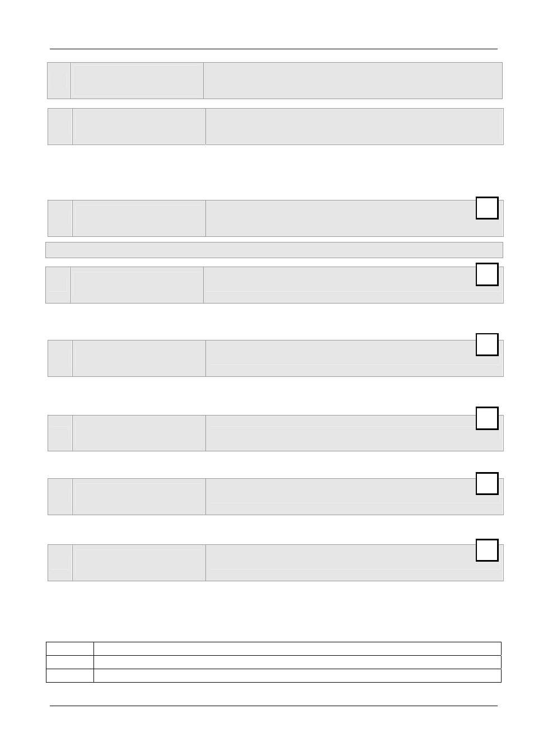This screenshot has height=756, width=534.
Task: Click the small number cell of the topmost form row
Action: click(x=58, y=81)
